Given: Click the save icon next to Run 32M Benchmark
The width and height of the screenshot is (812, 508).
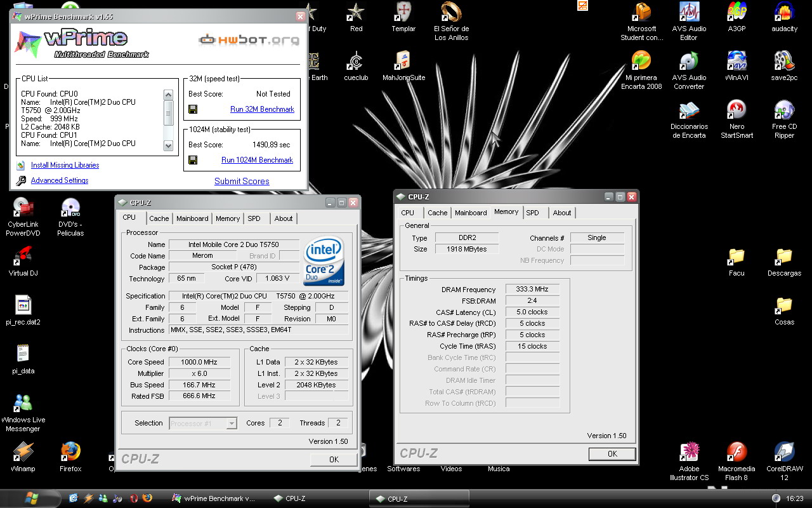Looking at the screenshot, I should tap(193, 109).
